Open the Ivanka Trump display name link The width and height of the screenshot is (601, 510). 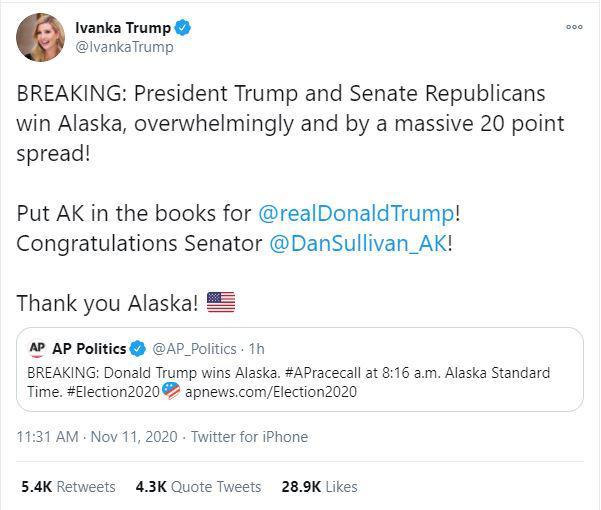pos(123,28)
